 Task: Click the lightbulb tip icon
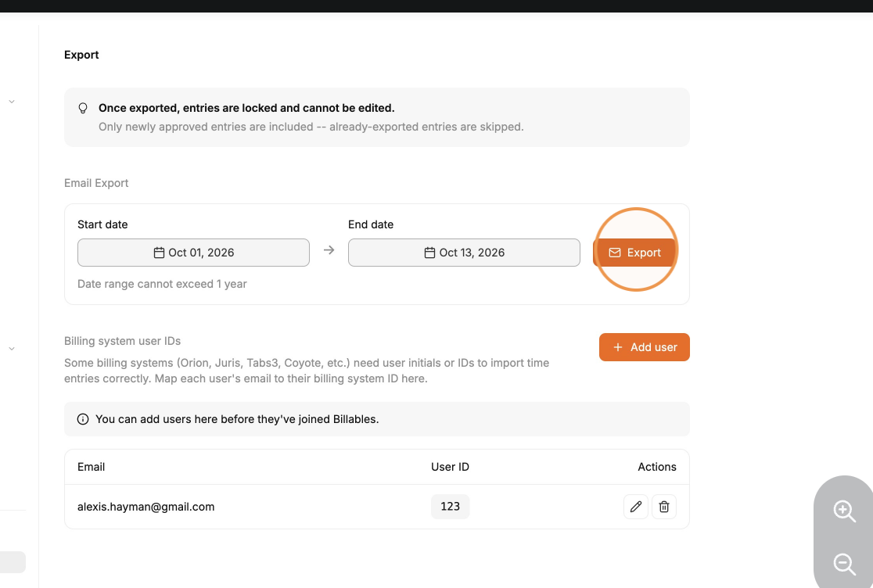click(83, 108)
